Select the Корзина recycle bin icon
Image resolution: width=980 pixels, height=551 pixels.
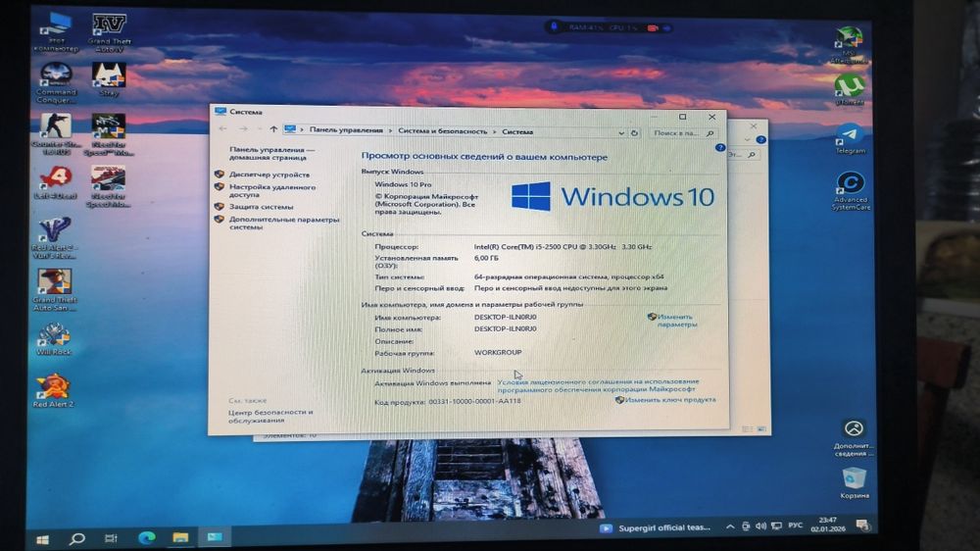pos(854,482)
